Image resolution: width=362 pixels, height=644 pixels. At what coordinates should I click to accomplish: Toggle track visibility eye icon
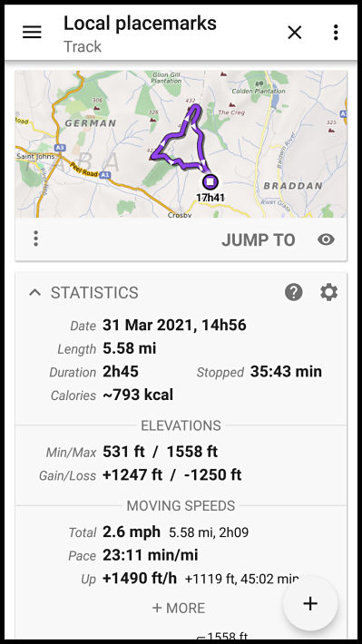[x=326, y=239]
